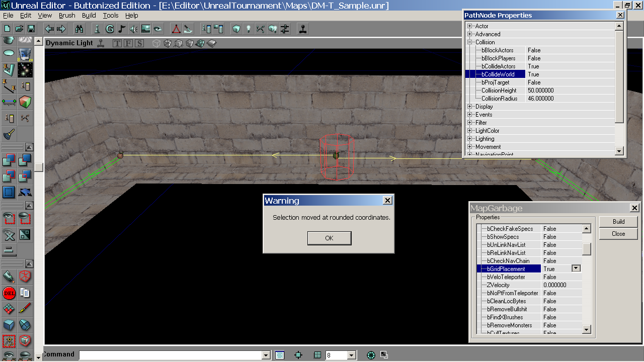The width and height of the screenshot is (644, 362).
Task: Switch viewport to wireframe cube mode
Action: 156,43
